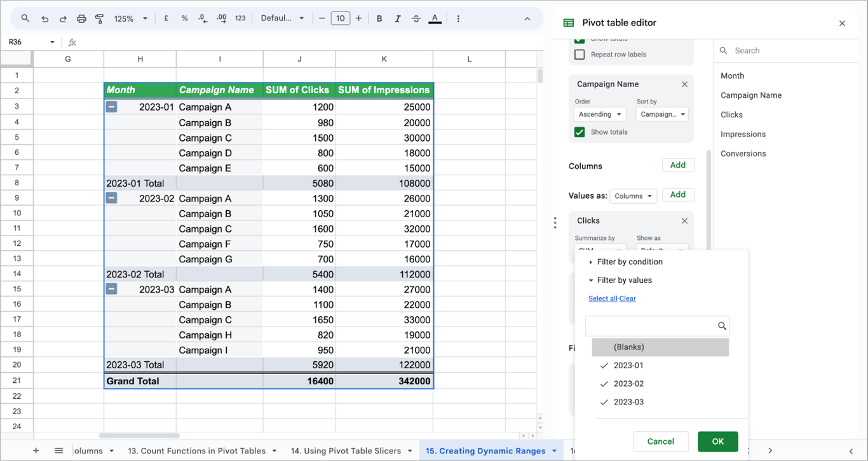The height and width of the screenshot is (461, 868).
Task: Format as currency with pound icon
Action: pyautogui.click(x=166, y=18)
